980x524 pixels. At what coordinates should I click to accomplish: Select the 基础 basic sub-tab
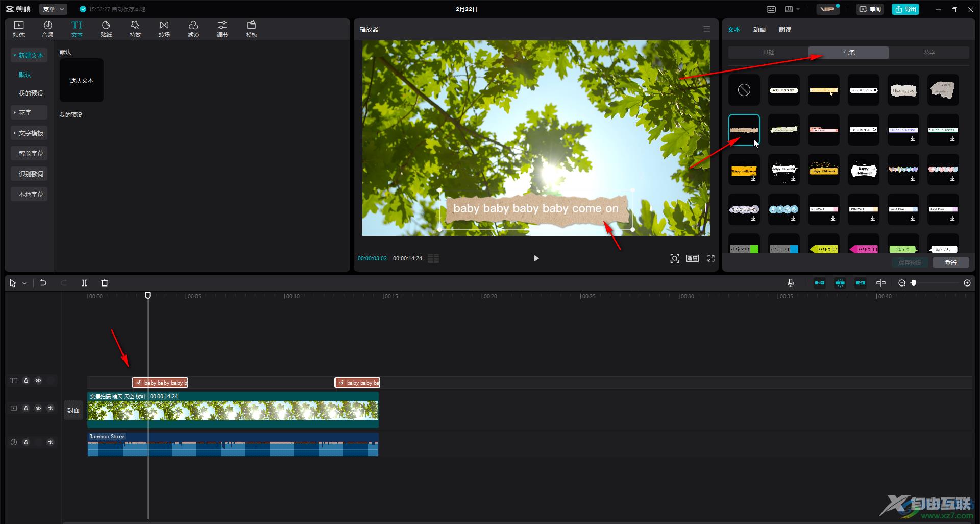(769, 53)
